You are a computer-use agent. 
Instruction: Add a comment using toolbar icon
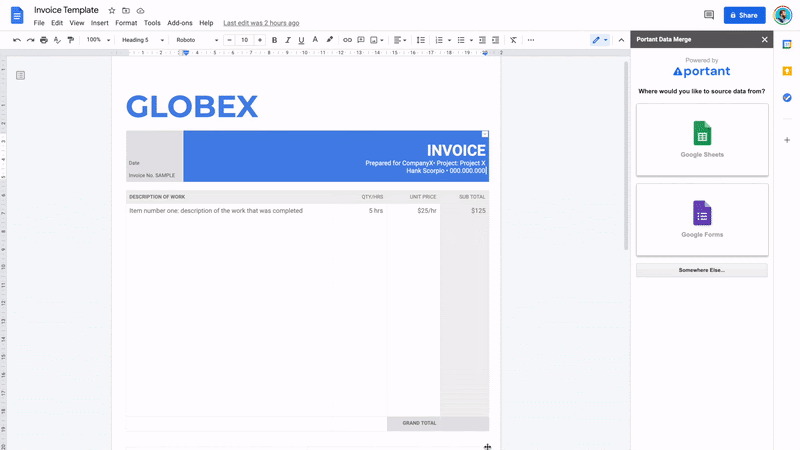tap(361, 40)
